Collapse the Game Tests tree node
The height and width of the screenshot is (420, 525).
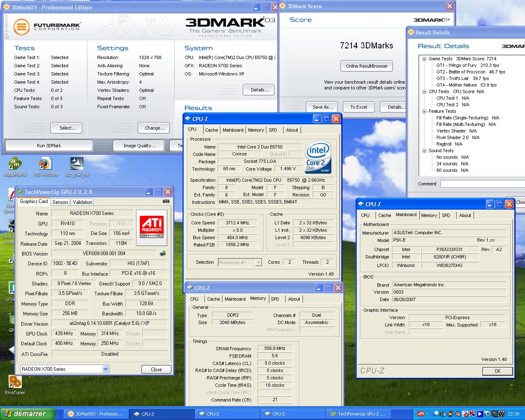pyautogui.click(x=425, y=59)
